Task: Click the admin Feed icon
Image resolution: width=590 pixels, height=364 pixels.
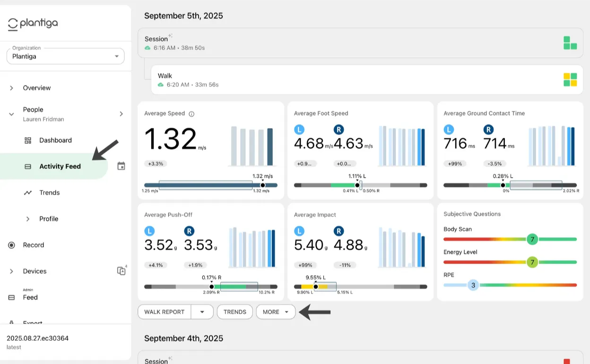Action: (x=12, y=297)
